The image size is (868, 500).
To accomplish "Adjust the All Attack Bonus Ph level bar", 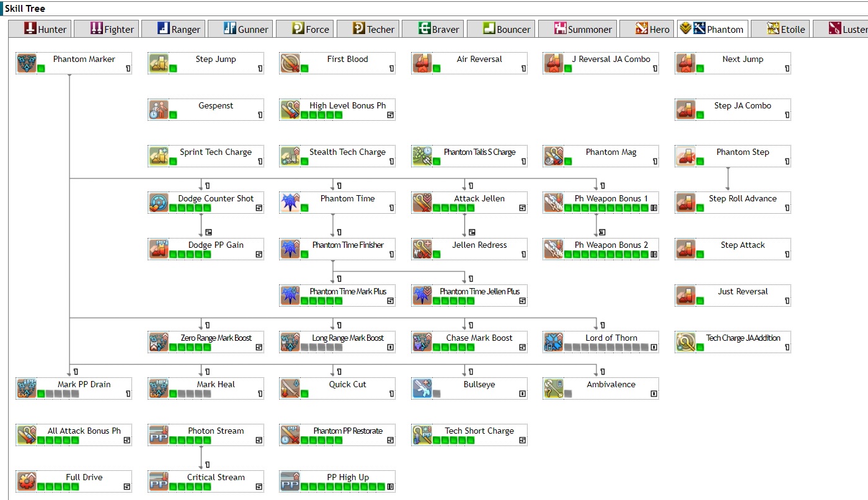I will pos(58,441).
